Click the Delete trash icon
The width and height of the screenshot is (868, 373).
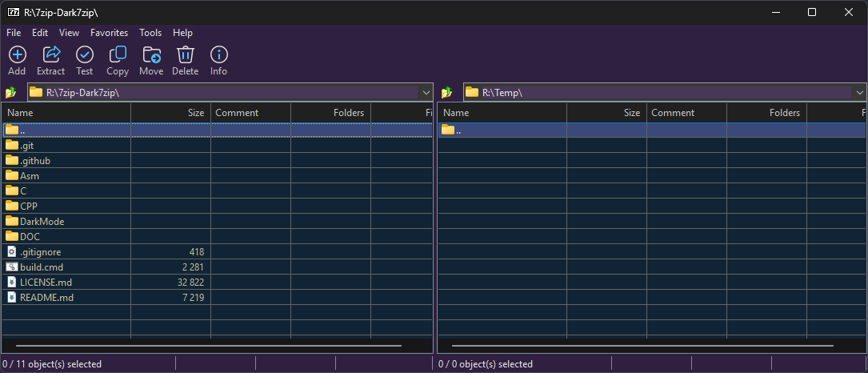(186, 55)
